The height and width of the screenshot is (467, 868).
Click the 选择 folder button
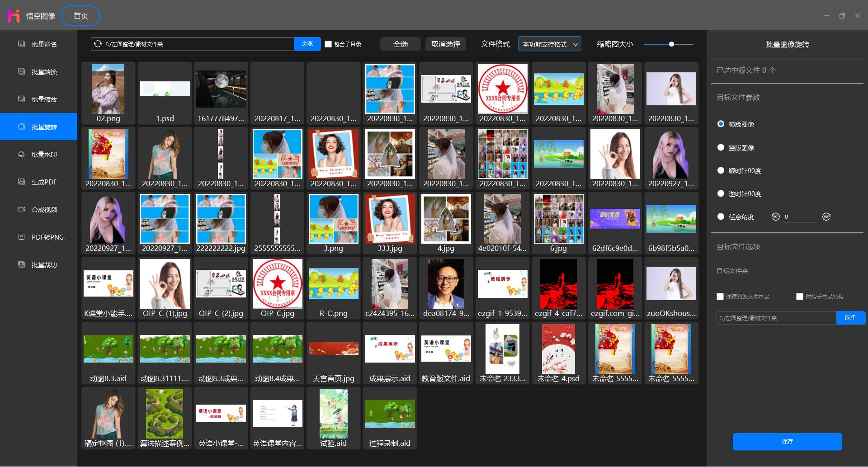coord(850,318)
